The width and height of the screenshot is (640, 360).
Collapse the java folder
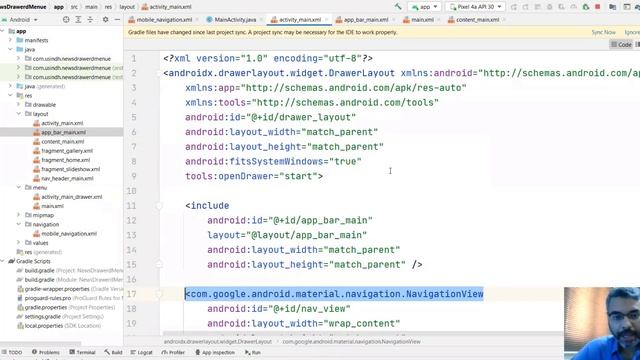[10, 49]
